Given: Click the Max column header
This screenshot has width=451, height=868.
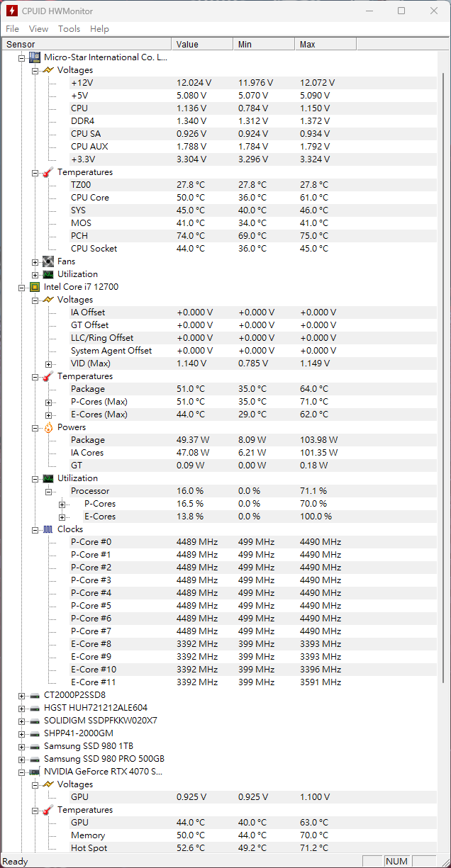Looking at the screenshot, I should [x=325, y=45].
